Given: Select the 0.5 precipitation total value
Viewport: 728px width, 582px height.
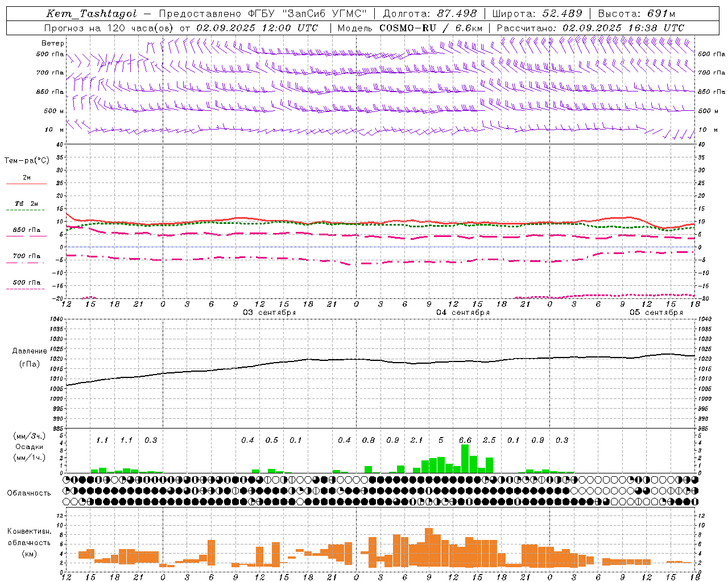Looking at the screenshot, I should 272,440.
